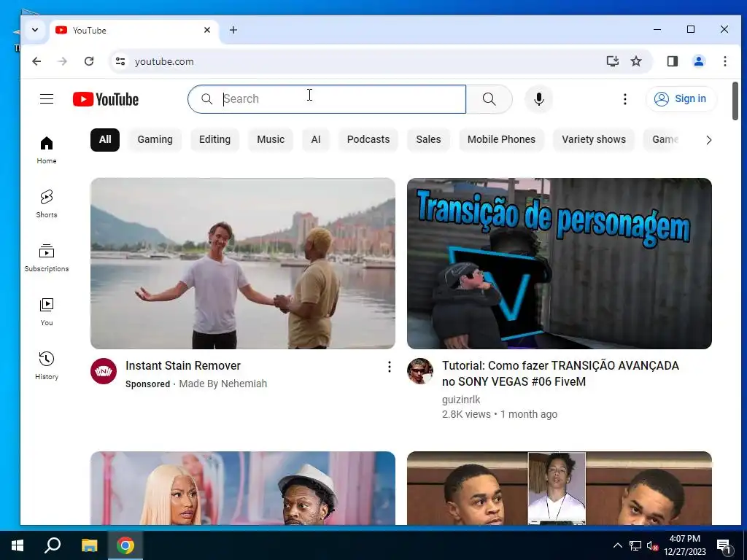Go to Home in sidebar

47,150
